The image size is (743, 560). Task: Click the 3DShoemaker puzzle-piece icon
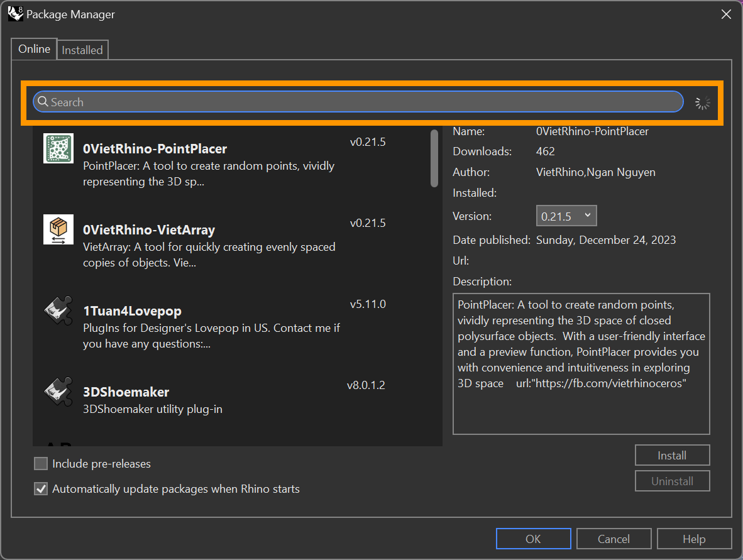[58, 392]
